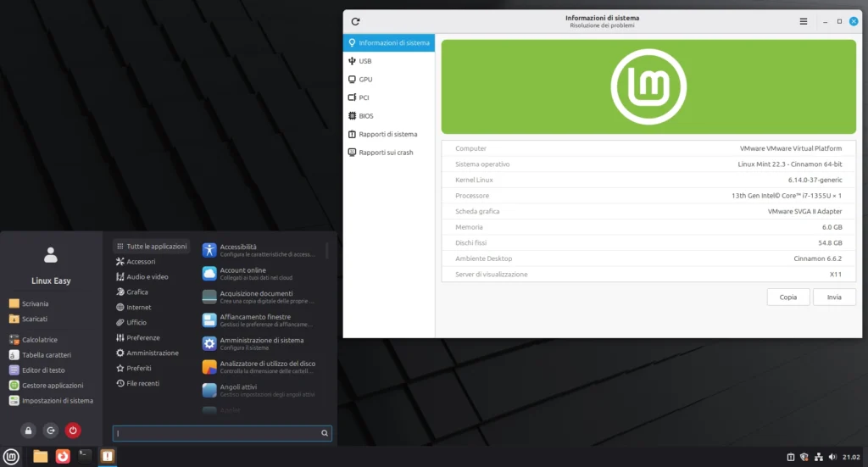The height and width of the screenshot is (467, 868).
Task: Open the hamburger menu in Informazioni di sistema
Action: 804,21
